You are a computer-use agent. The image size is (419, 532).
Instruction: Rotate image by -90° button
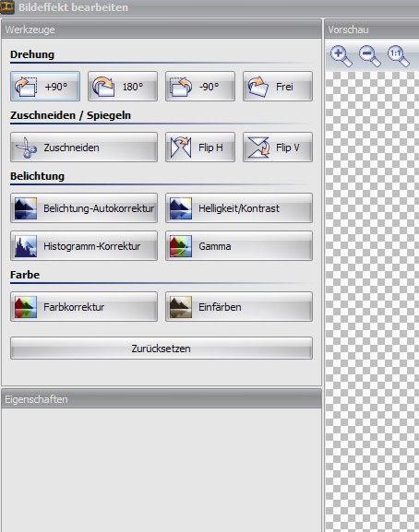200,86
